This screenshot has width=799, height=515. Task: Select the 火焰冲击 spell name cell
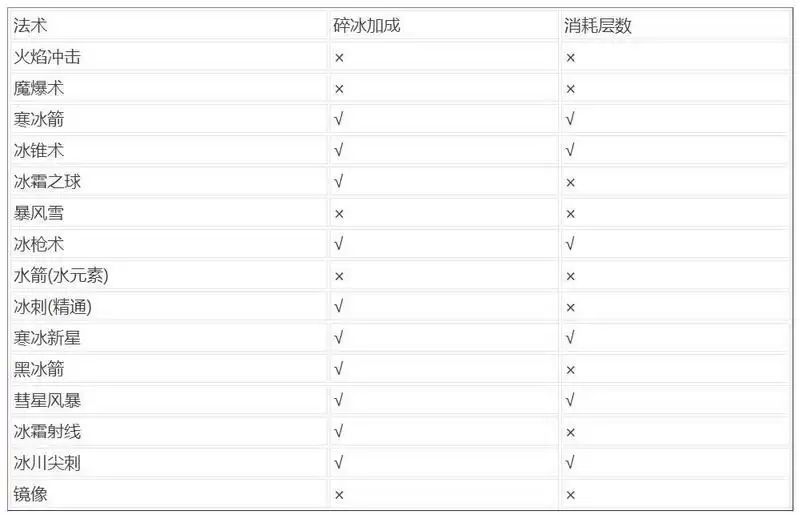(47, 58)
